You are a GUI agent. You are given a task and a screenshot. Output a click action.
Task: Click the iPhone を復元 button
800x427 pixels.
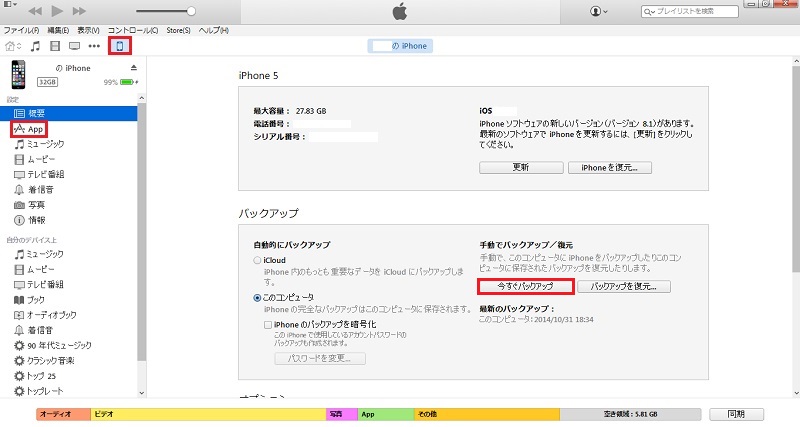[610, 167]
